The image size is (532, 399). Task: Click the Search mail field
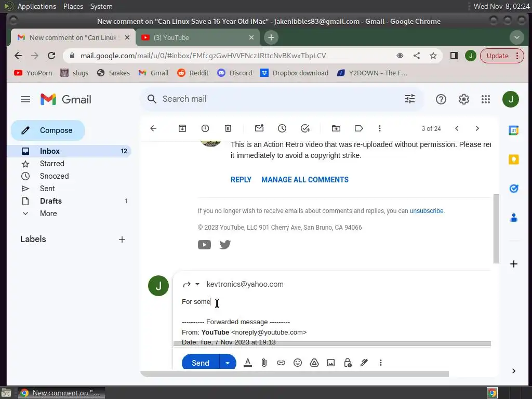(282, 99)
